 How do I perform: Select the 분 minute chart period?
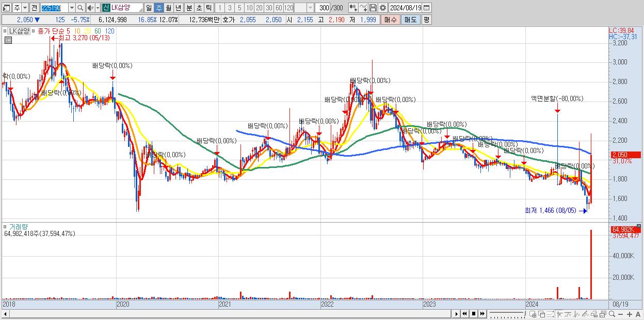(189, 8)
